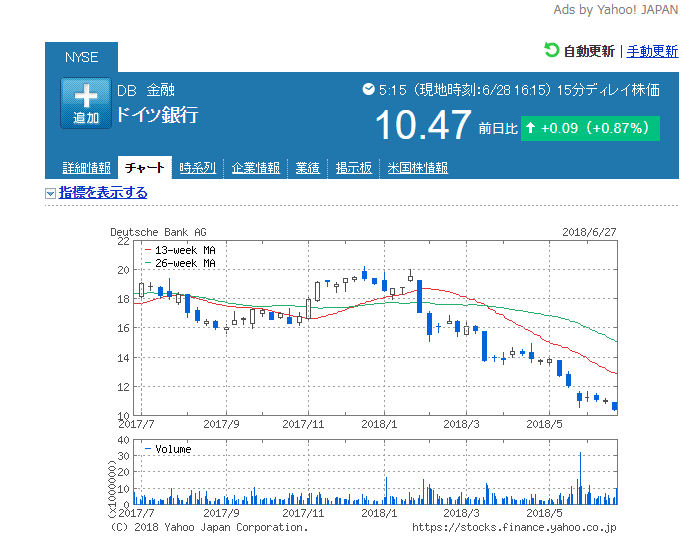Click the green up-arrow price change badge
Image resolution: width=683 pixels, height=544 pixels.
(590, 128)
